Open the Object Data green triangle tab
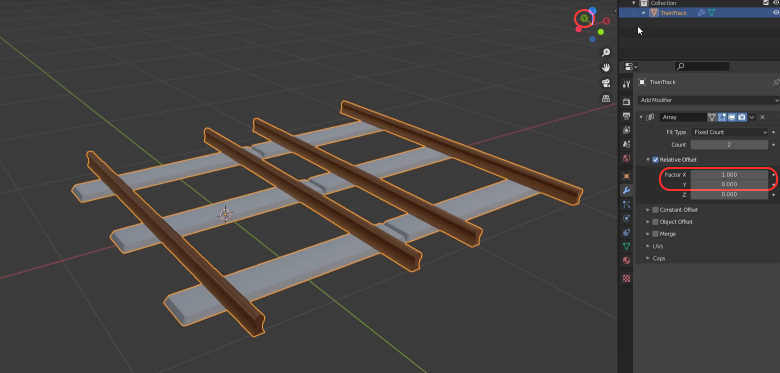Image resolution: width=780 pixels, height=373 pixels. coord(627,246)
